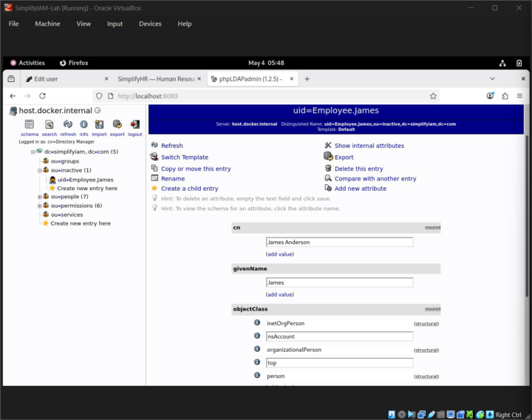Open VirtualBox Devices menu
The height and width of the screenshot is (420, 532).
coord(150,24)
